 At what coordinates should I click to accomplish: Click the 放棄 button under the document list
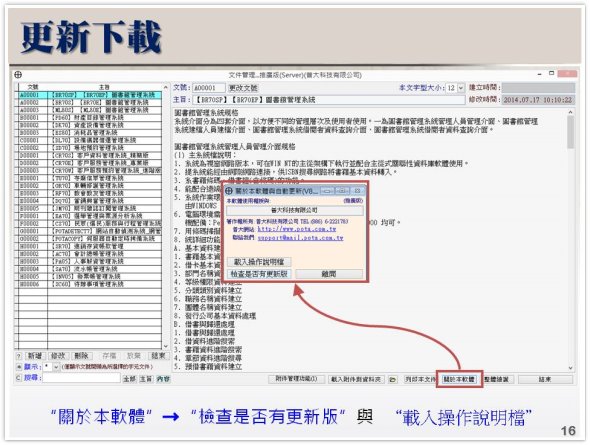click(x=134, y=355)
